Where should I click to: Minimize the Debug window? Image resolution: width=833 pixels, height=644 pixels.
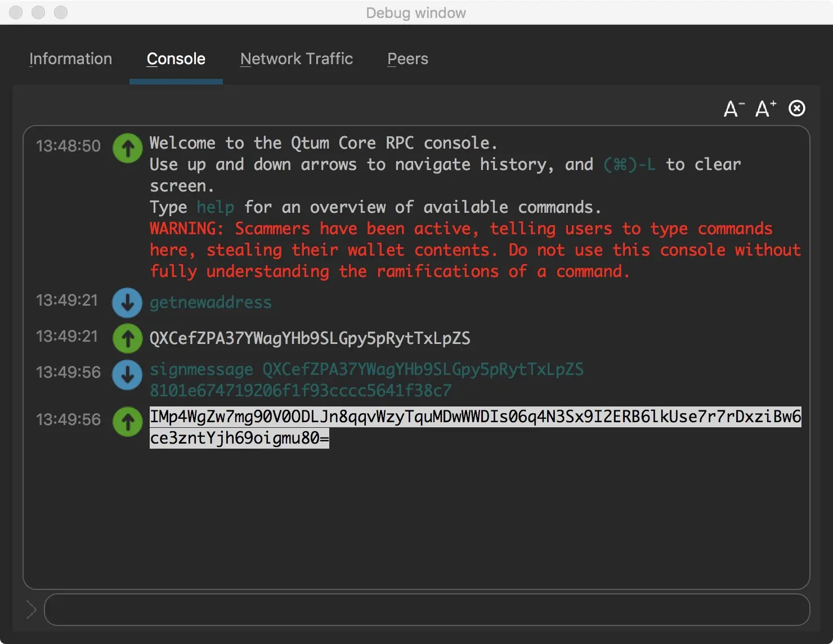point(38,12)
